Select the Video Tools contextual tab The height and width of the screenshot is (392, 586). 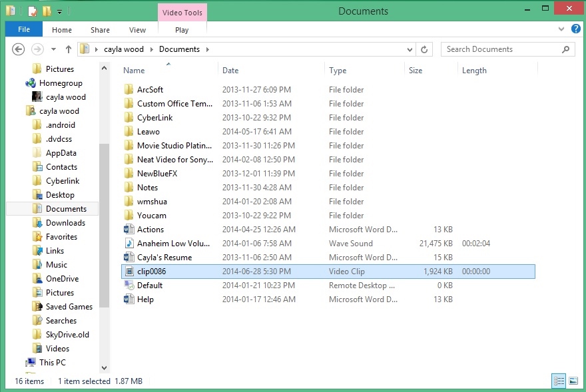pyautogui.click(x=182, y=13)
